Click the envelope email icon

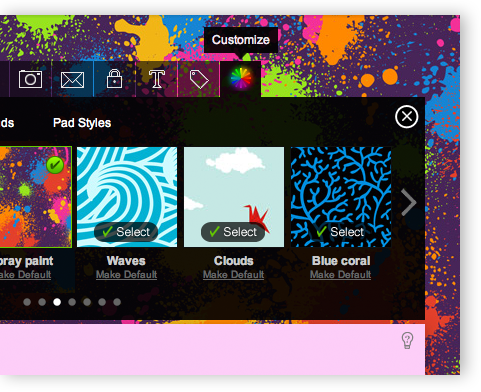[x=72, y=80]
